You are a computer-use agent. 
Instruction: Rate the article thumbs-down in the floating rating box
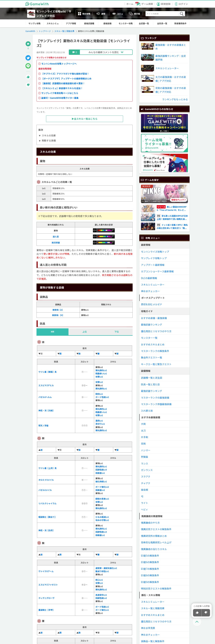tap(206, 613)
